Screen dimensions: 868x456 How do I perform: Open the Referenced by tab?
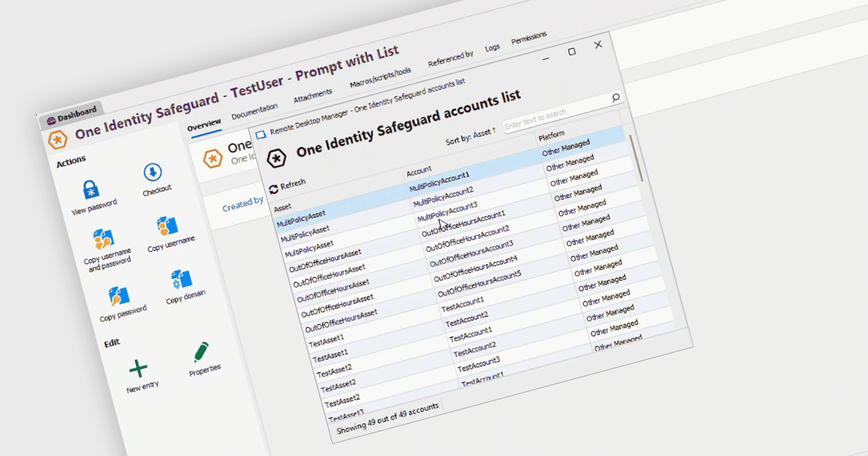click(x=451, y=59)
